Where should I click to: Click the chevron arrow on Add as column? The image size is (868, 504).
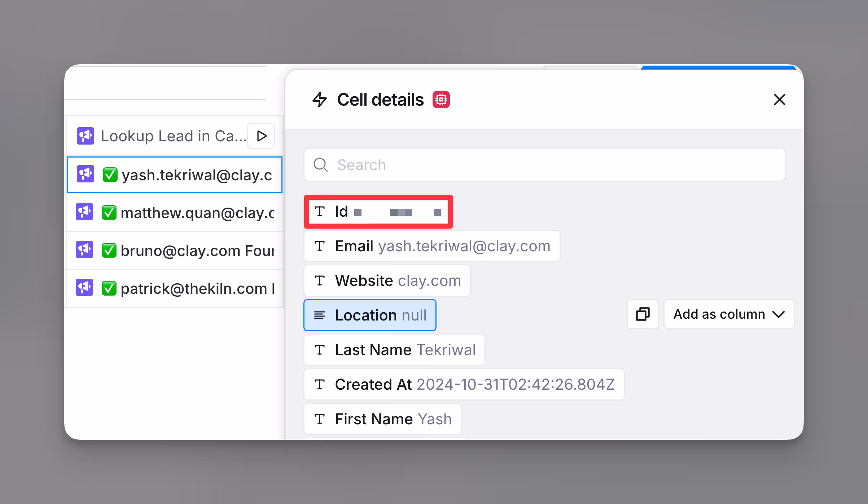pos(779,314)
